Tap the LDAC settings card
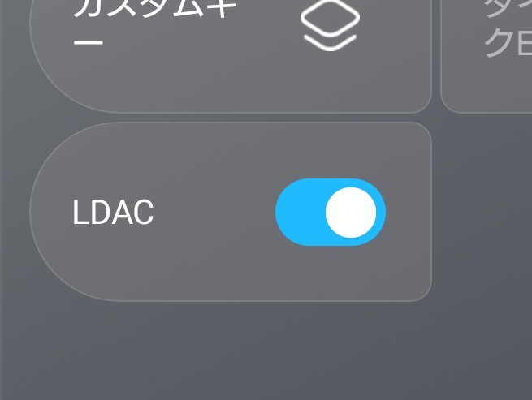Image resolution: width=532 pixels, height=400 pixels. (231, 212)
